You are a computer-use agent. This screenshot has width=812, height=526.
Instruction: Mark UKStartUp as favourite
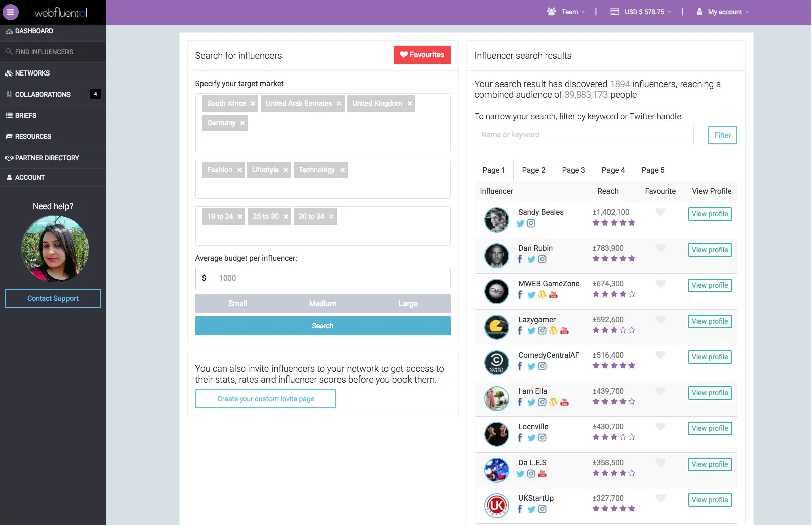click(x=660, y=498)
